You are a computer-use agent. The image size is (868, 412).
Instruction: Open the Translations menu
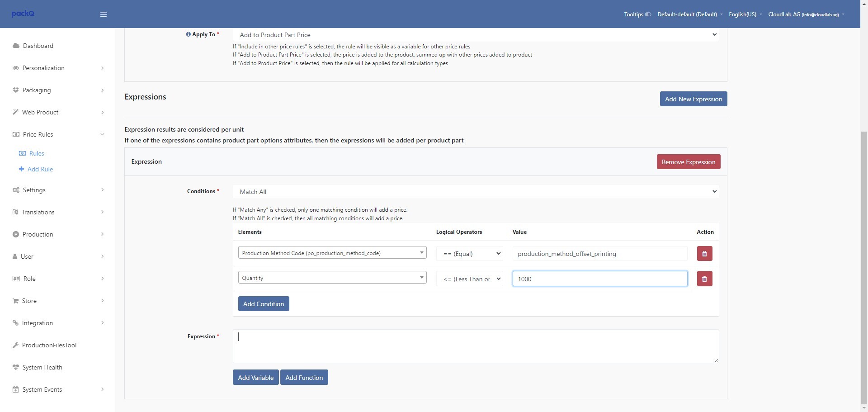point(38,212)
